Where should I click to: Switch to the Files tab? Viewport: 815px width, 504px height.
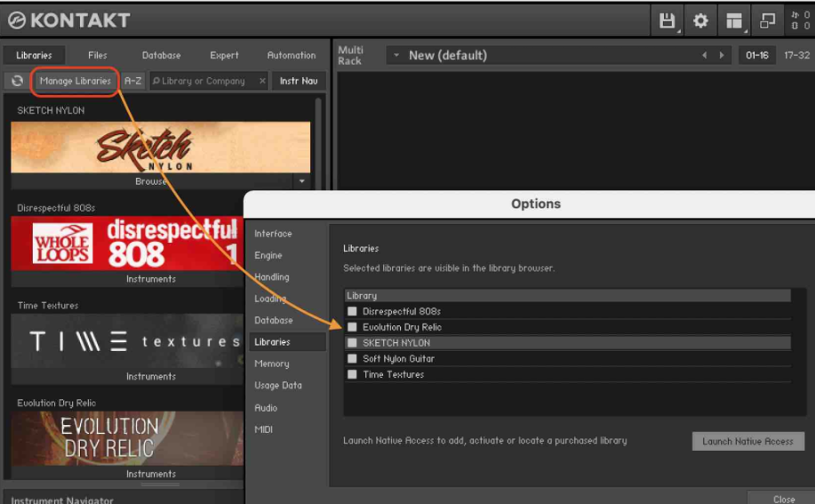(x=97, y=55)
